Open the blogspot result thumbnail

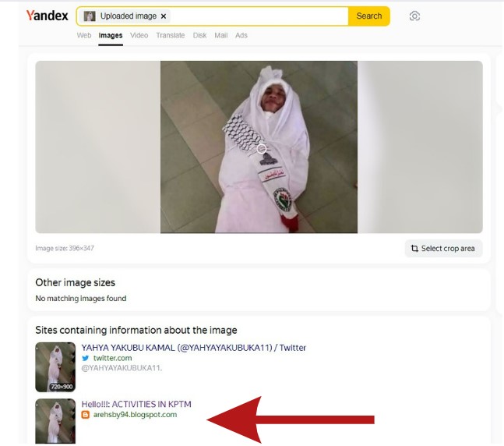(x=55, y=421)
